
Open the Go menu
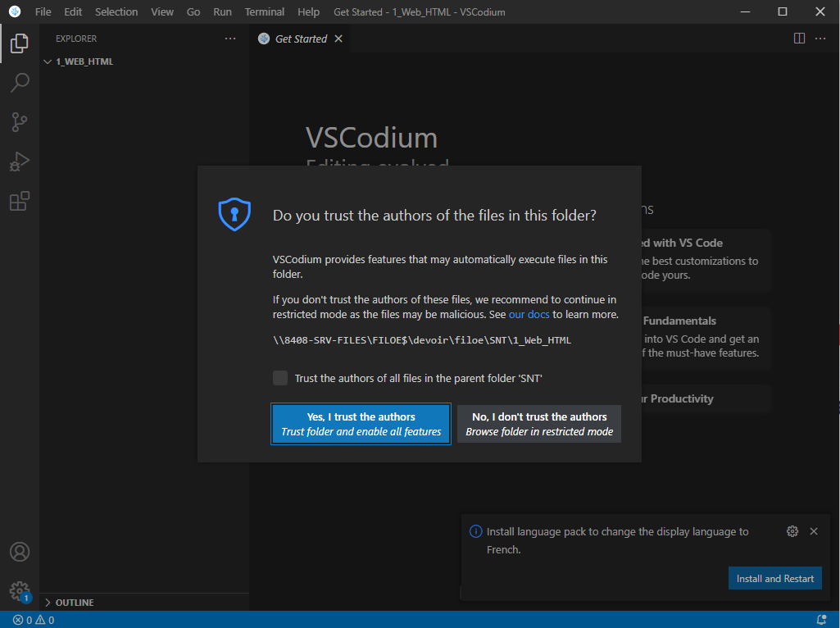193,11
